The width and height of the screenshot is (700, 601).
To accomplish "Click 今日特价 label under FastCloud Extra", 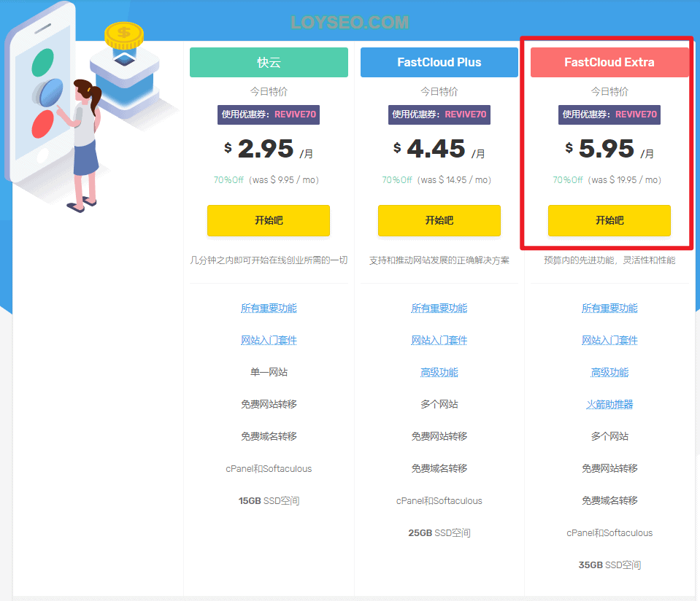I will pos(609,92).
